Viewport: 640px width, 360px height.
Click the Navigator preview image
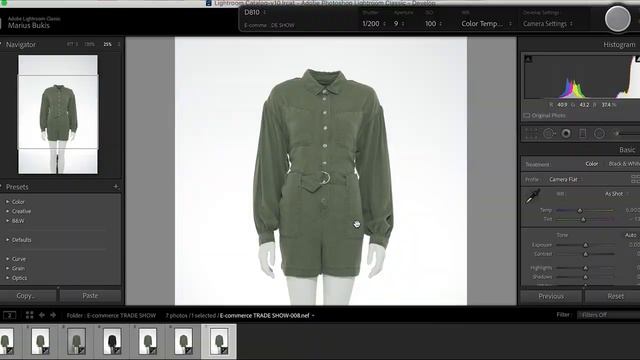click(58, 114)
